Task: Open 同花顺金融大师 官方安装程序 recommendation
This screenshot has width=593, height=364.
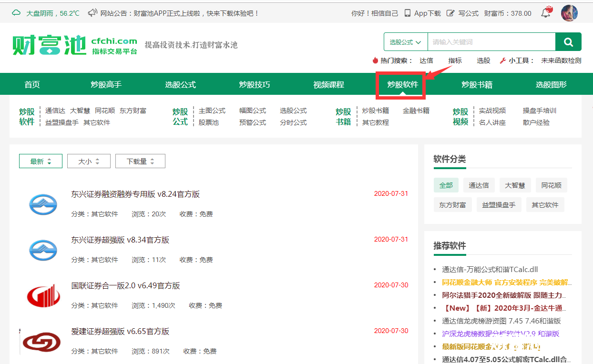Action: click(507, 283)
